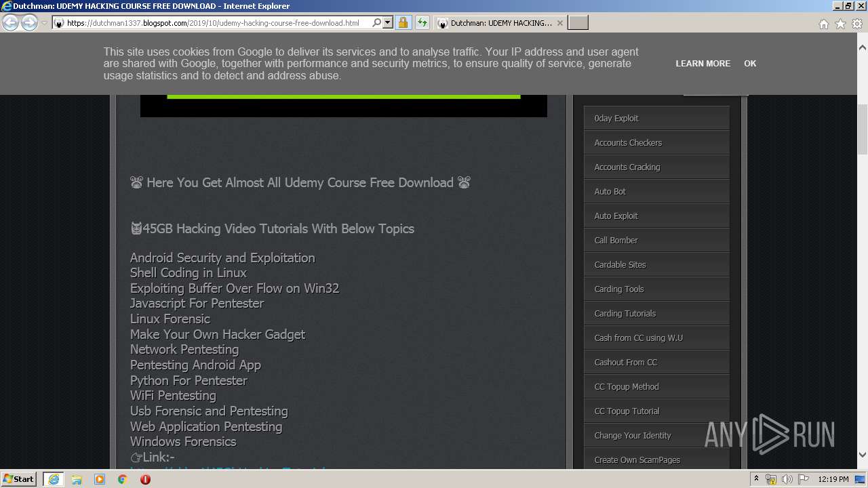Click the 'Python For Pentester' text
The height and width of the screenshot is (488, 868).
(x=189, y=380)
